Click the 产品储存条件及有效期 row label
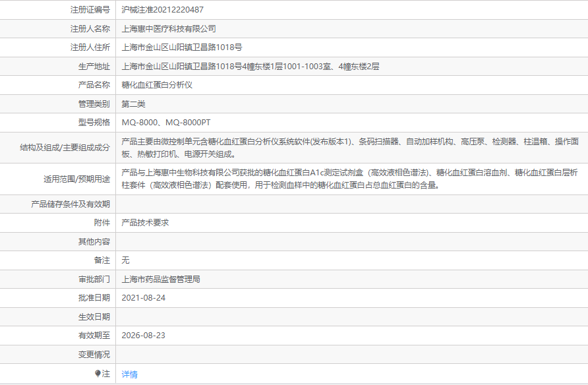Viewport: 588px width, 385px height. coord(71,204)
